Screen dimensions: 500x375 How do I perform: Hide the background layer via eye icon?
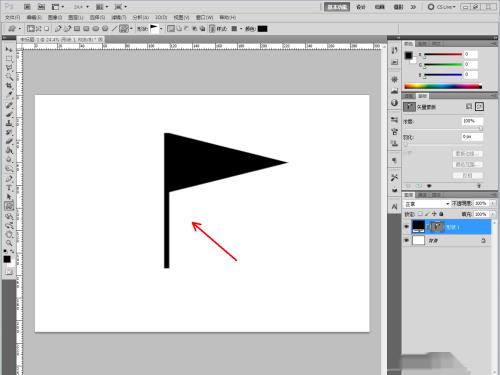[406, 240]
